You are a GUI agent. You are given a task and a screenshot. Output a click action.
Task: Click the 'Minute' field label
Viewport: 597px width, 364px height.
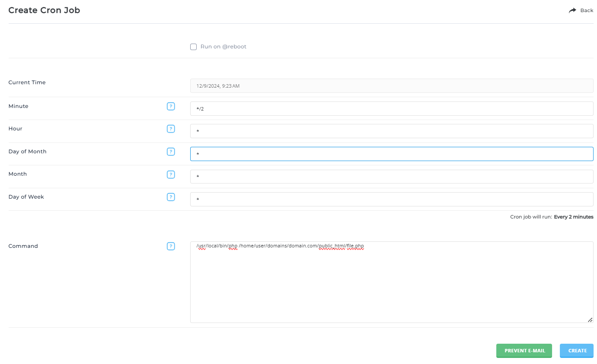(x=18, y=106)
